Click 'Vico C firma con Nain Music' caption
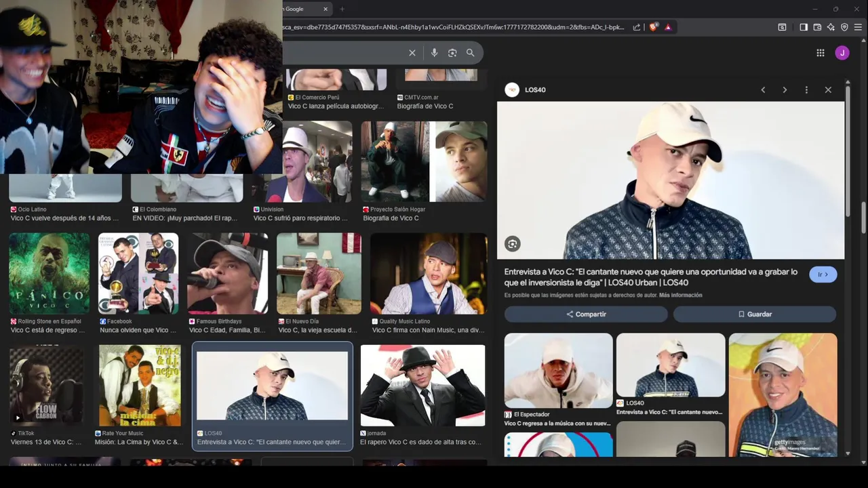 [429, 330]
